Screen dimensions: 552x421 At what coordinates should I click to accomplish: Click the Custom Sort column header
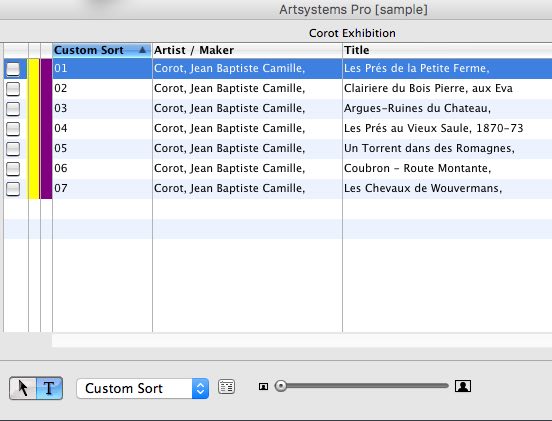point(102,50)
